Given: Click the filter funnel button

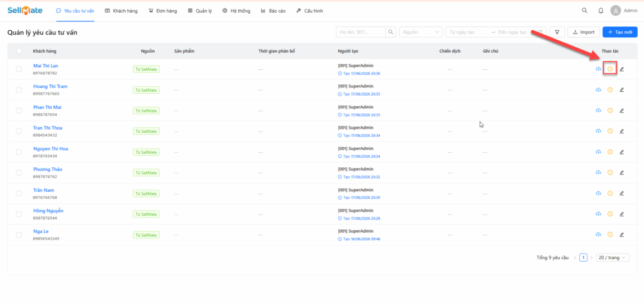Looking at the screenshot, I should coord(557,32).
